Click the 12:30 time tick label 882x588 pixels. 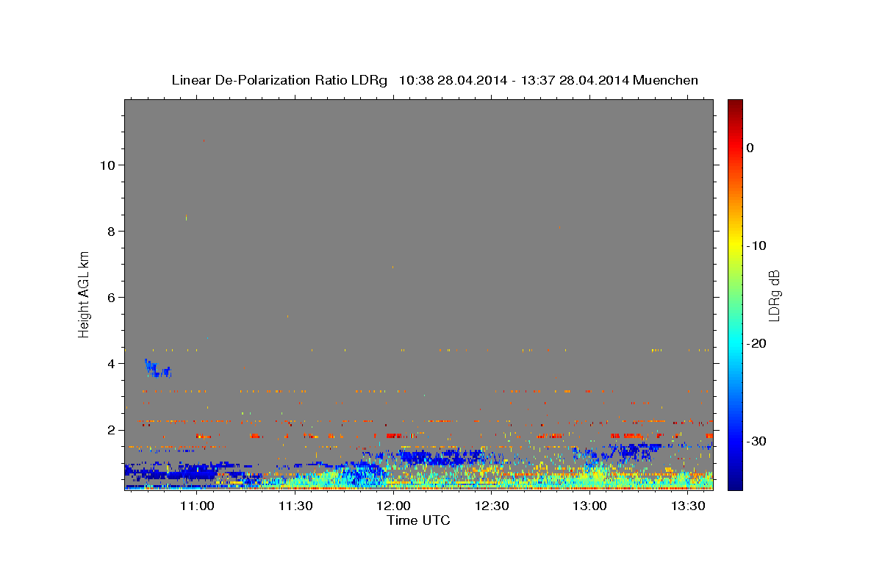coord(492,506)
